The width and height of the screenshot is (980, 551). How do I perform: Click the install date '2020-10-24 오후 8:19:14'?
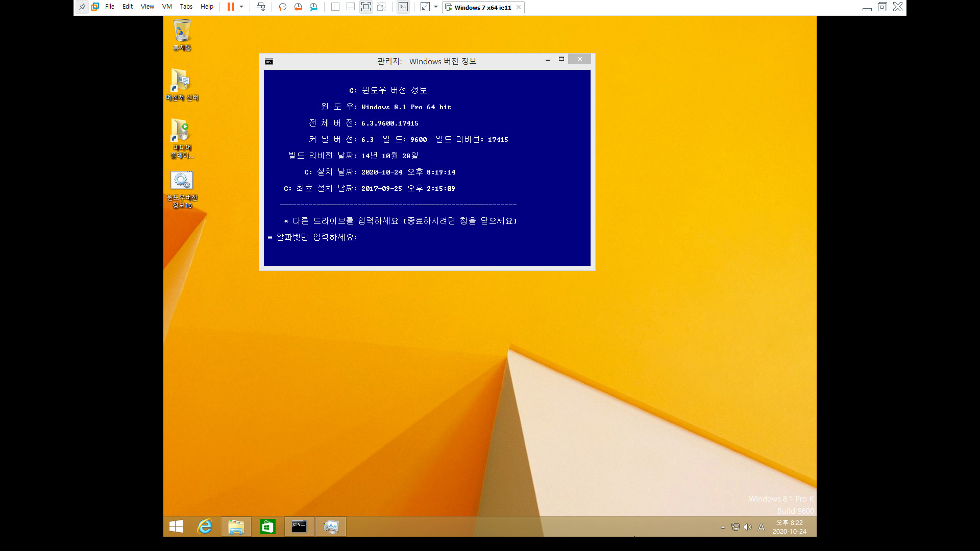coord(408,172)
